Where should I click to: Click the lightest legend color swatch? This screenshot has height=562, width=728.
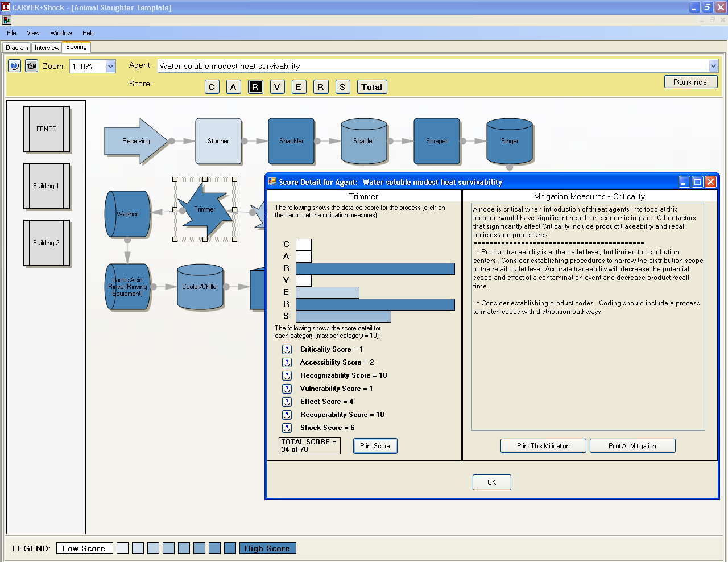pyautogui.click(x=122, y=548)
